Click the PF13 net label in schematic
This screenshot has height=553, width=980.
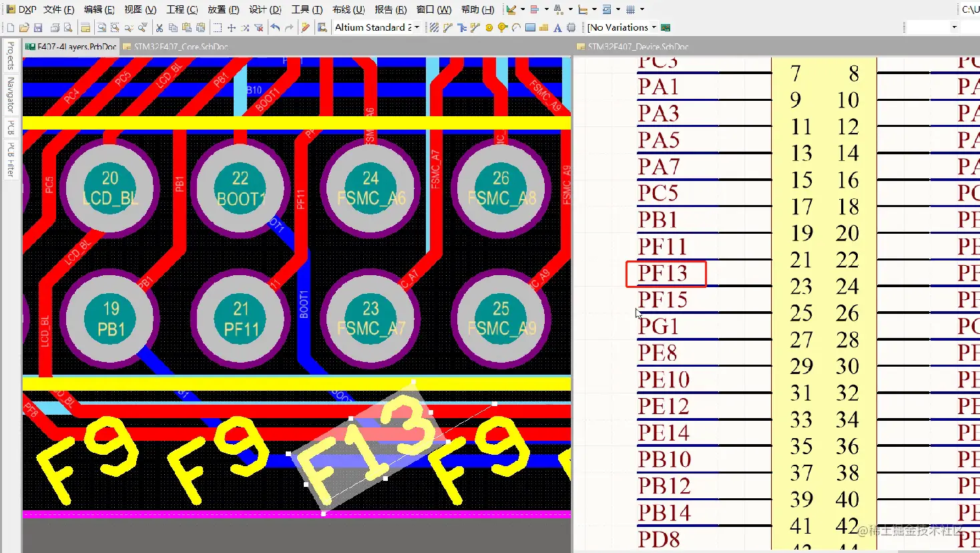(663, 273)
